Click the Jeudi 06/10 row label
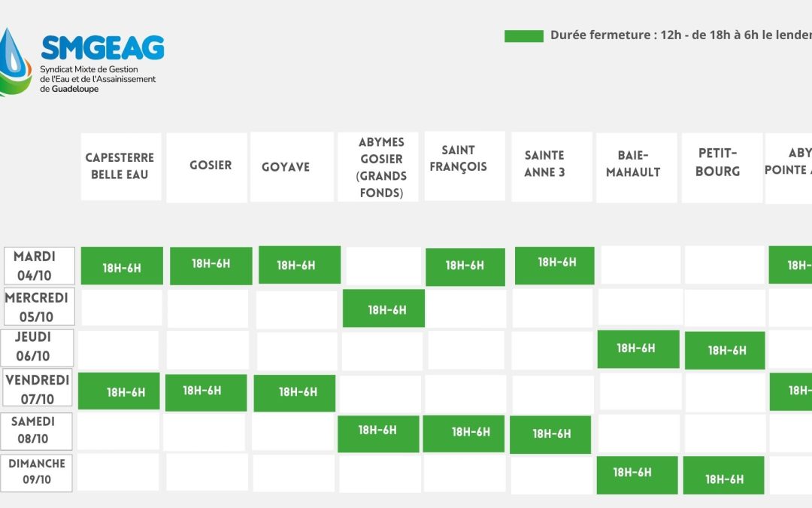The image size is (812, 508). pos(38,347)
